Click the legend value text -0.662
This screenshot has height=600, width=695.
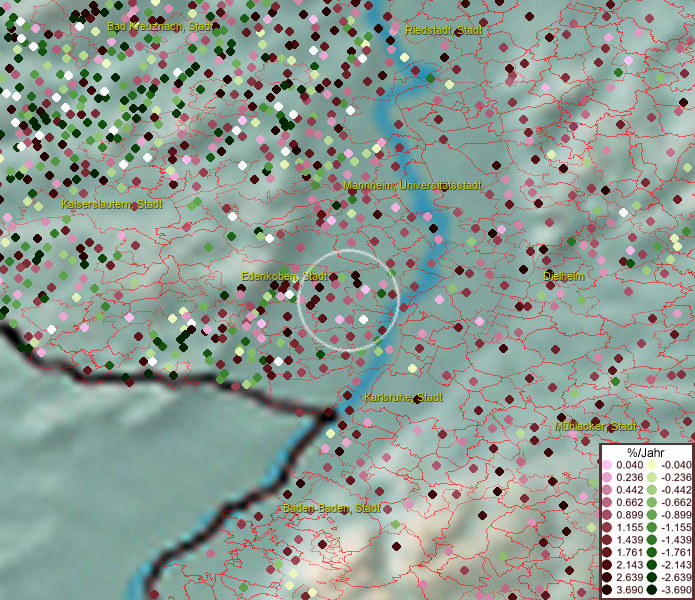coord(676,503)
